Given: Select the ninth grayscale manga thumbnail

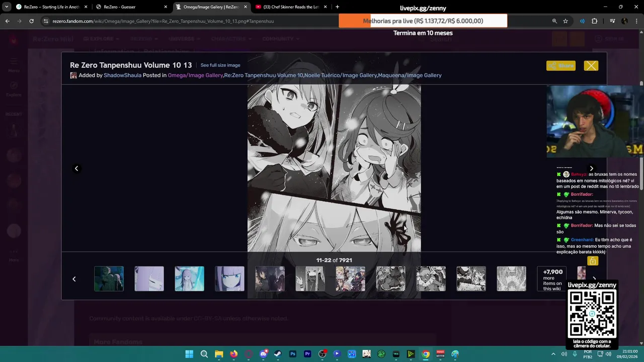Looking at the screenshot, I should coord(431,279).
